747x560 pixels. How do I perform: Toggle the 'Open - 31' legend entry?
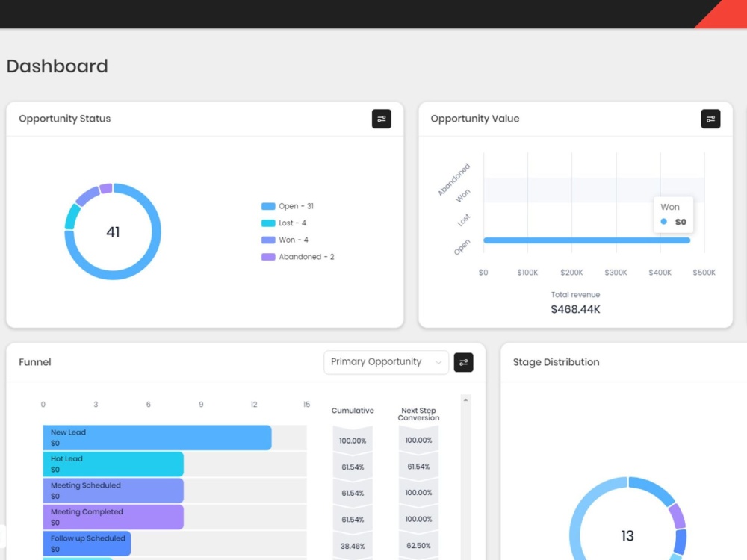coord(288,206)
